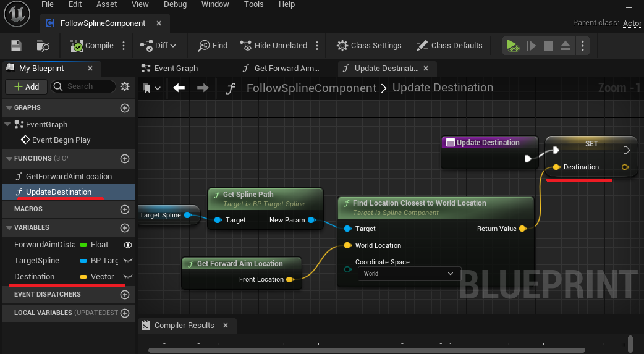Click FollowSplineComponent in the breadcrumb

(x=311, y=88)
